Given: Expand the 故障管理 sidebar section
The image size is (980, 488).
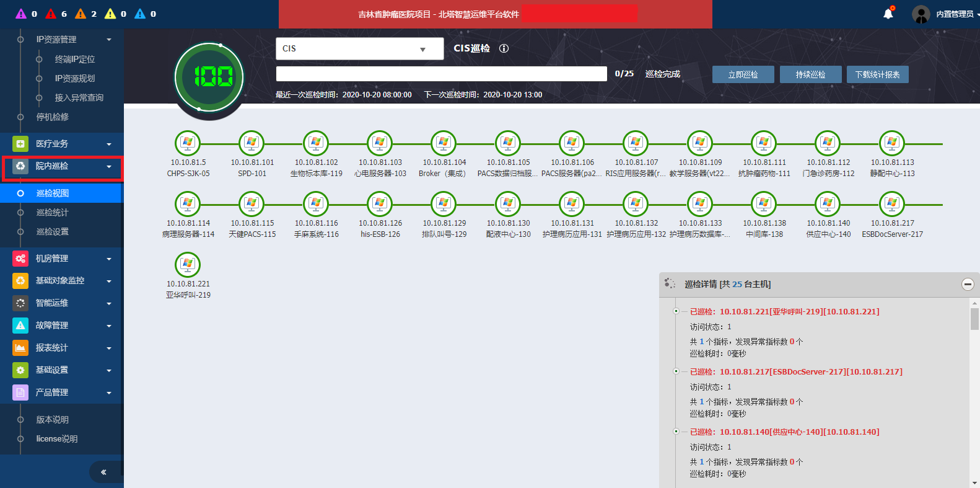Looking at the screenshot, I should 62,326.
